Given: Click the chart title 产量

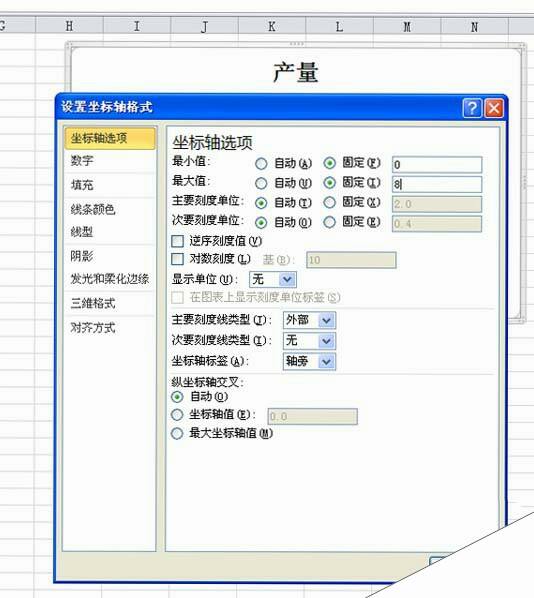Looking at the screenshot, I should 296,72.
